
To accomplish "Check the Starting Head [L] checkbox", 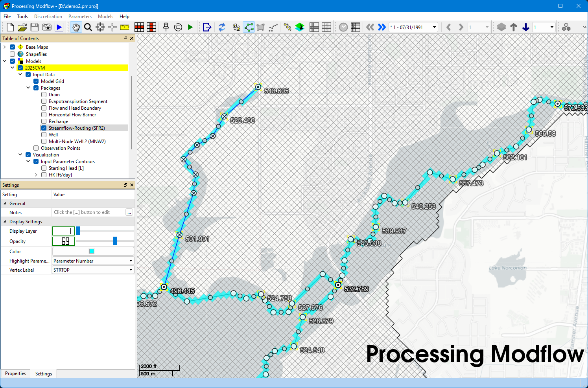I will [44, 168].
